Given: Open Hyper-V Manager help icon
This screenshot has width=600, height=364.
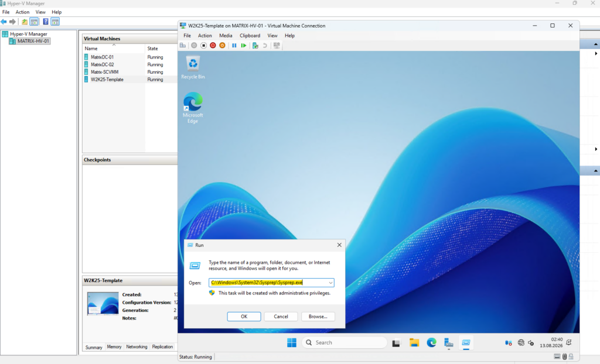Looking at the screenshot, I should point(46,22).
